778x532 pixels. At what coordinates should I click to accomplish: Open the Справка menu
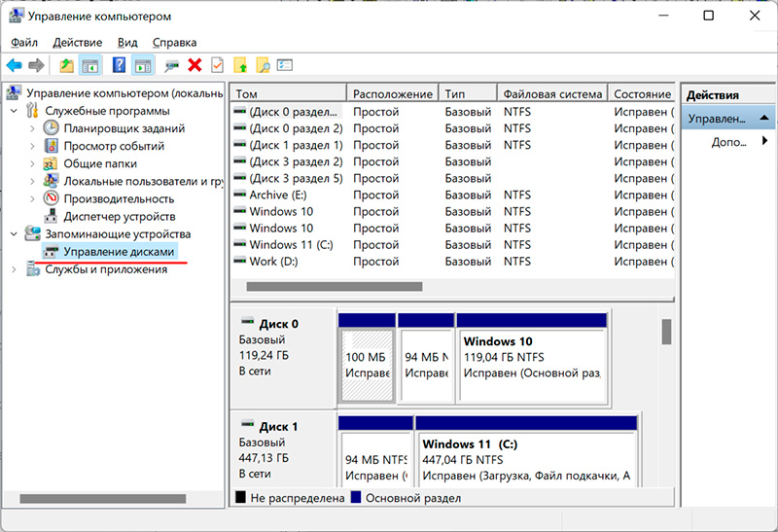[x=174, y=43]
